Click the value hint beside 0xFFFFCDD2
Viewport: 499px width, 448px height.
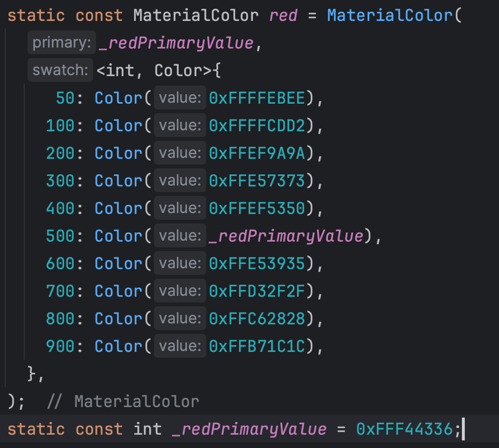point(180,125)
